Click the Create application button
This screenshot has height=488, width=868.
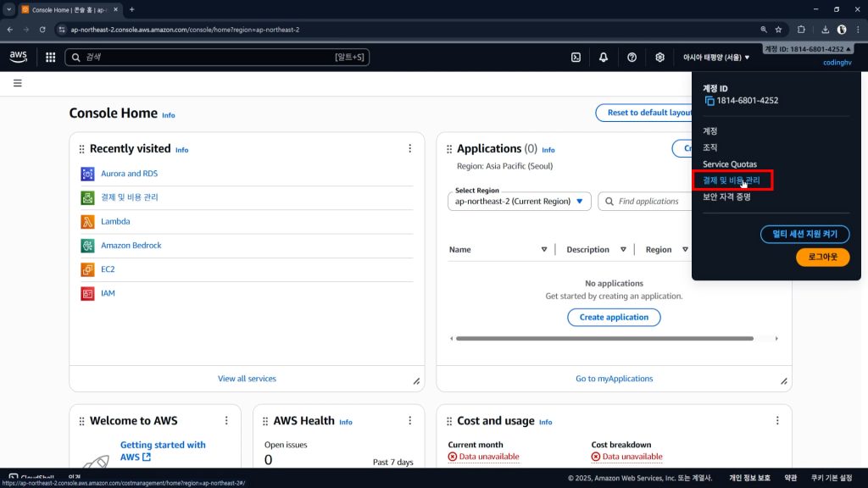point(614,317)
